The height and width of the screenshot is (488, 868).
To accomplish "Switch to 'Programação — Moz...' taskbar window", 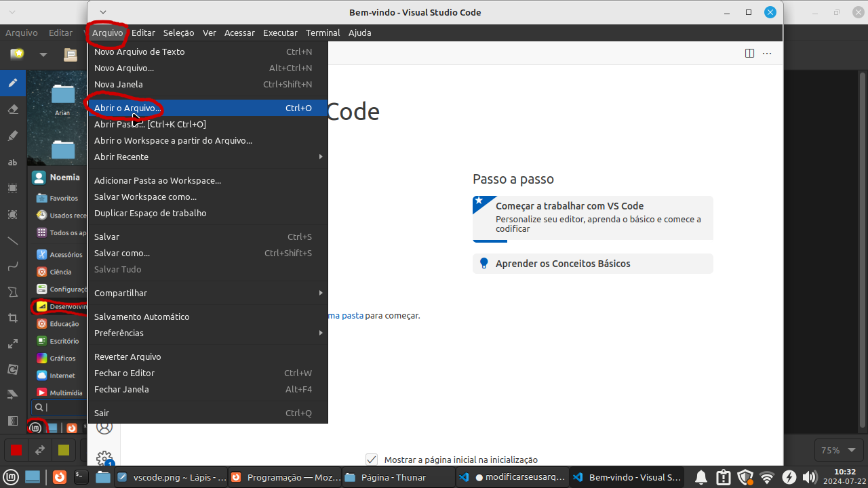I will [285, 477].
